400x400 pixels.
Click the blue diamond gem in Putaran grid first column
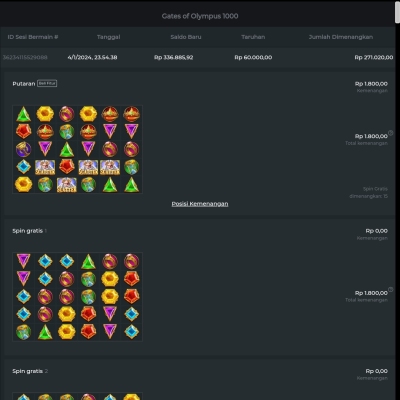coord(24,167)
